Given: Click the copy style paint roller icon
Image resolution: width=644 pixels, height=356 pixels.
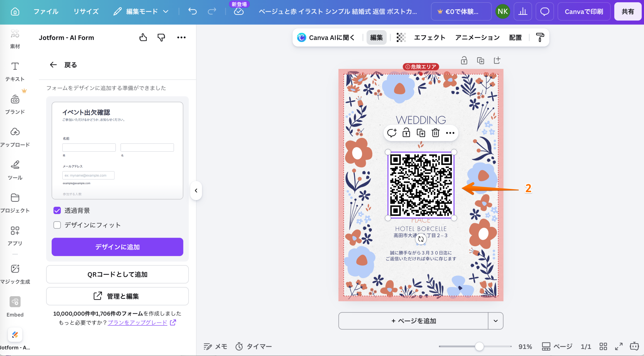Looking at the screenshot, I should point(540,37).
